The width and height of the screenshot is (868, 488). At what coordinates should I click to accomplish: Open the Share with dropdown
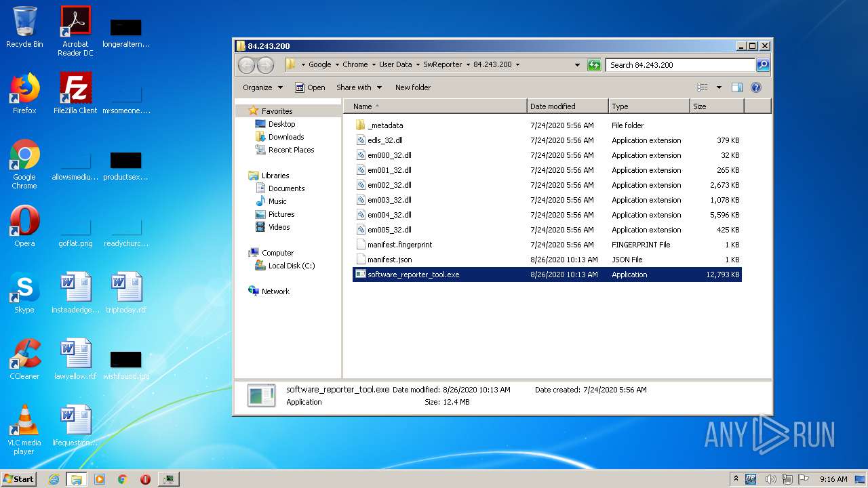coord(359,87)
